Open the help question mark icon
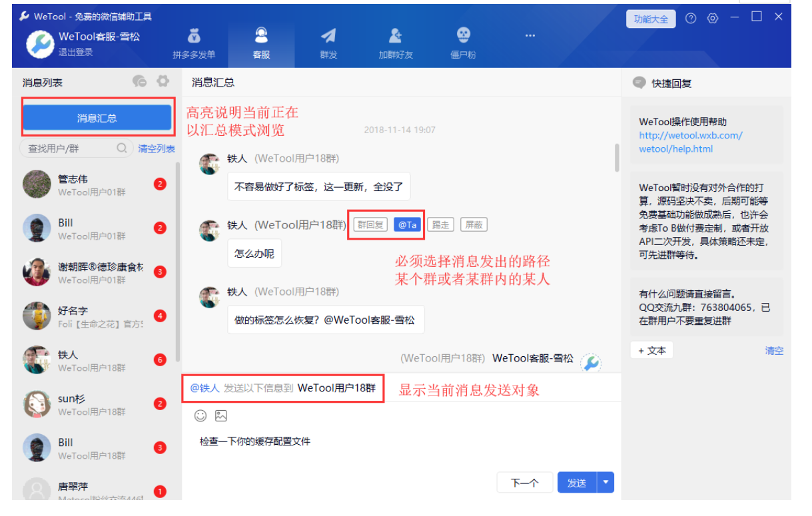812x516 pixels. pyautogui.click(x=691, y=19)
